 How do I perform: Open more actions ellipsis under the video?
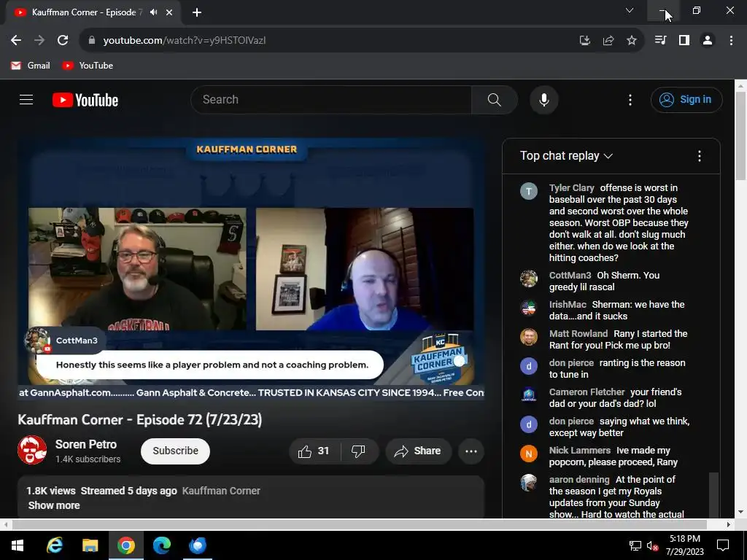point(471,451)
